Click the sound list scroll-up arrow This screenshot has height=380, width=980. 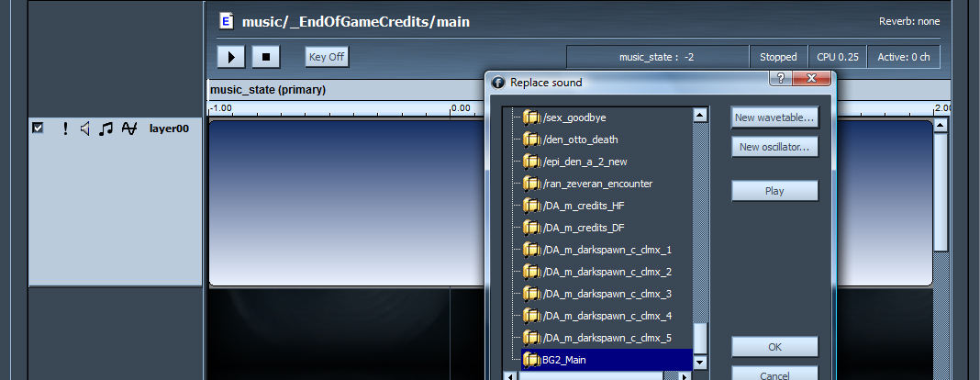coord(700,116)
